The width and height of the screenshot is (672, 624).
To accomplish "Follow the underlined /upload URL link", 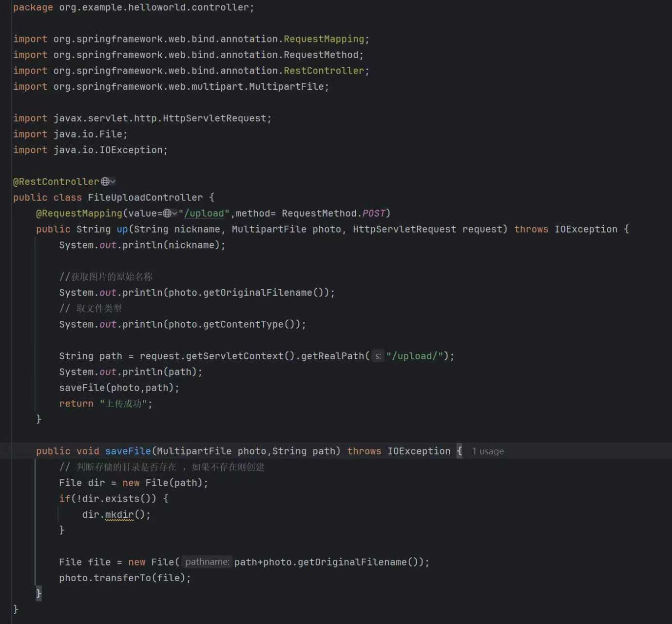I will click(x=204, y=214).
